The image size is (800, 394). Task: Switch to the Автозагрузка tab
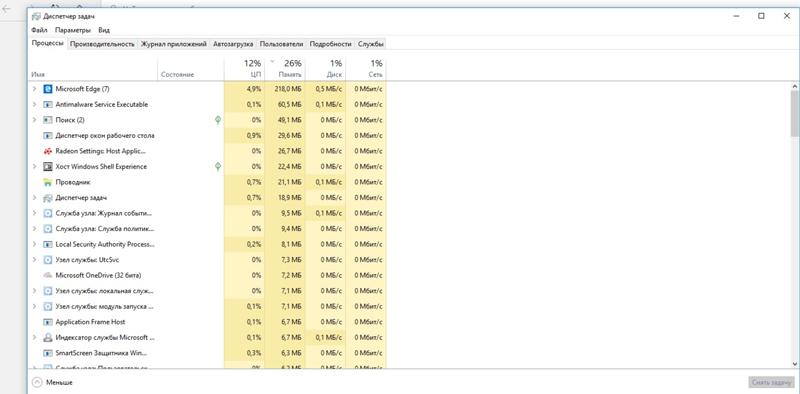[233, 44]
